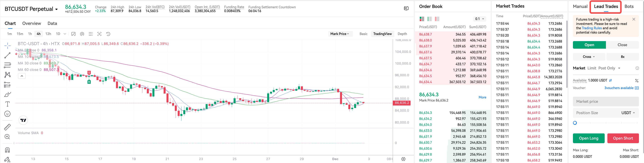Select the brush drawing tool
The height and width of the screenshot is (163, 644).
8,94
